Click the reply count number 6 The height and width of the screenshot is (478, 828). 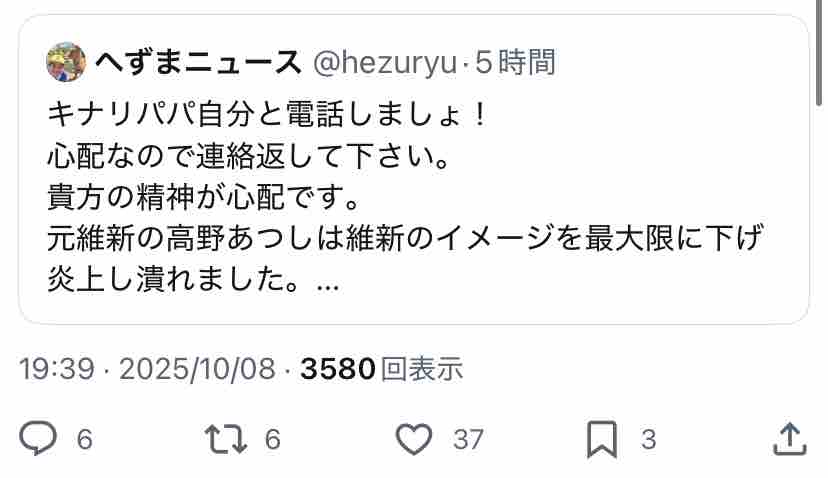84,439
